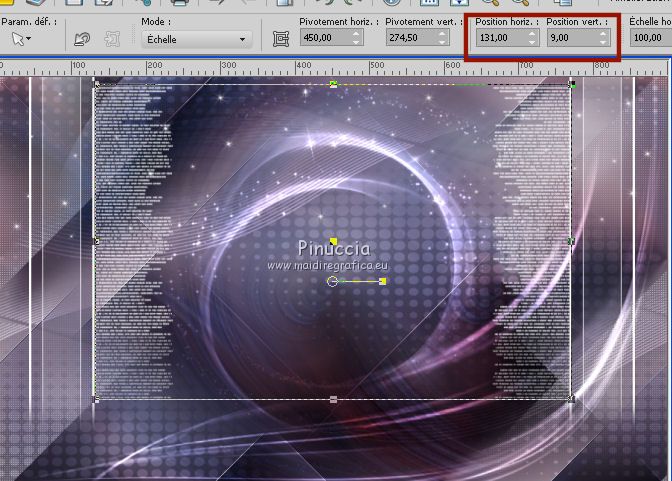Click the circular rotation pivot marker
This screenshot has width=672, height=481.
[332, 281]
